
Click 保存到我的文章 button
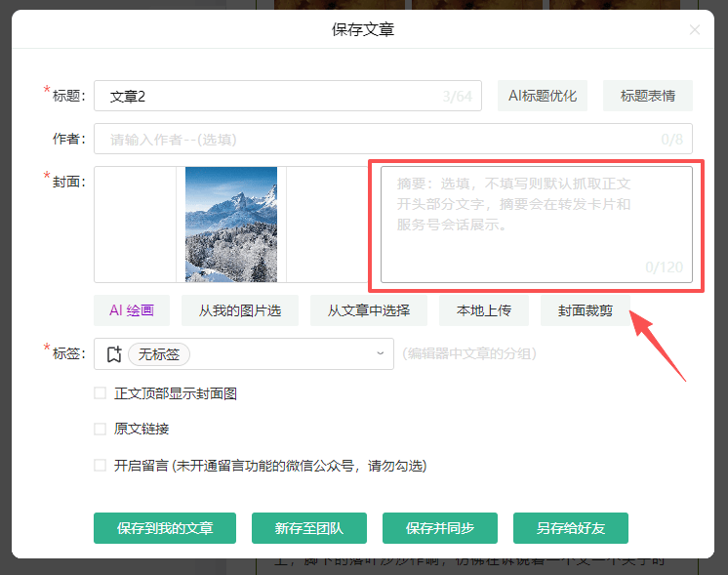pyautogui.click(x=166, y=528)
